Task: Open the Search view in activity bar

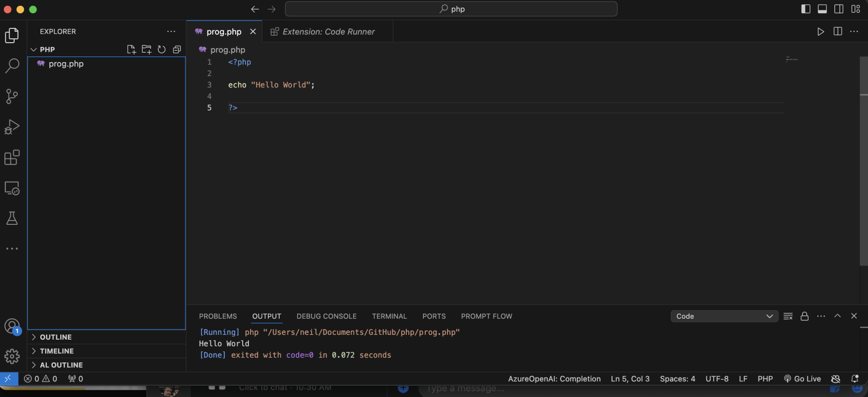Action: click(12, 65)
